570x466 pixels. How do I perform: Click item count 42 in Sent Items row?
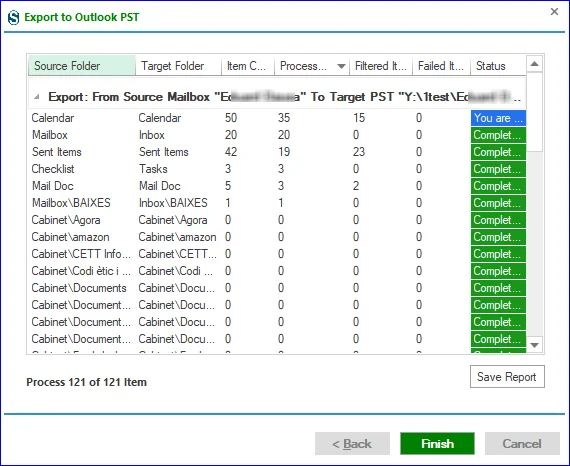[x=231, y=152]
